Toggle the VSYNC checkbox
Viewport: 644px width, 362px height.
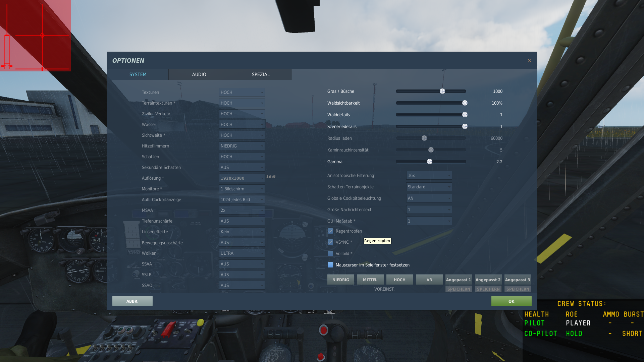pyautogui.click(x=330, y=242)
